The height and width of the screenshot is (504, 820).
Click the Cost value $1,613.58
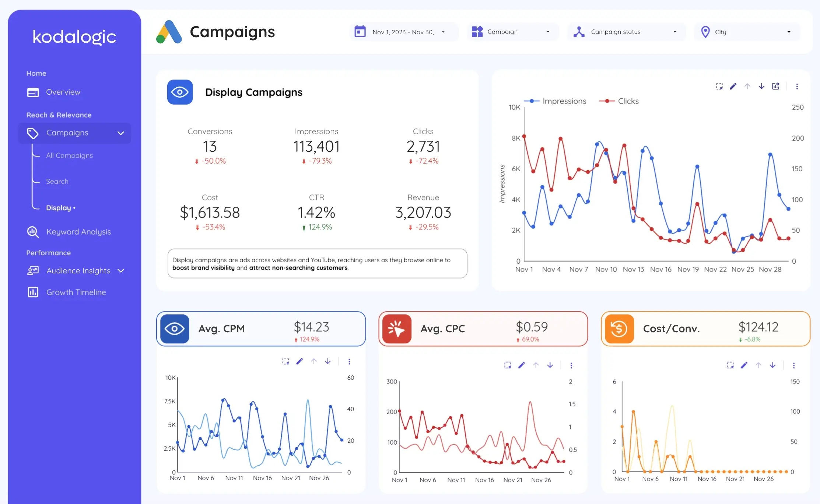(x=210, y=213)
